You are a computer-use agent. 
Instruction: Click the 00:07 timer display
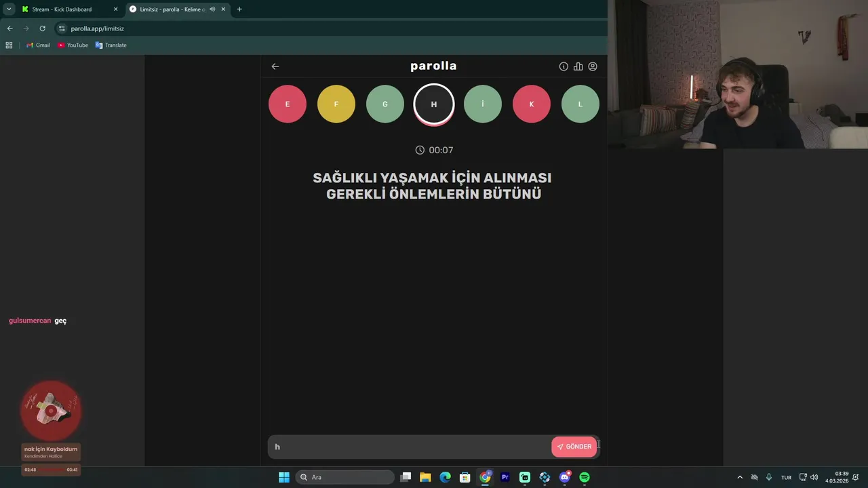[434, 150]
